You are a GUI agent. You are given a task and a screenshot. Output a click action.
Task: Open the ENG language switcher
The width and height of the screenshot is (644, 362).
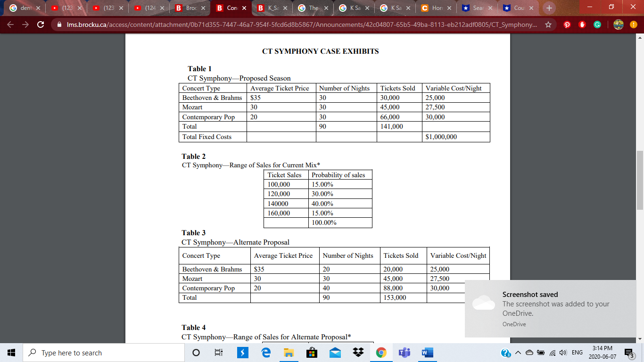577,352
